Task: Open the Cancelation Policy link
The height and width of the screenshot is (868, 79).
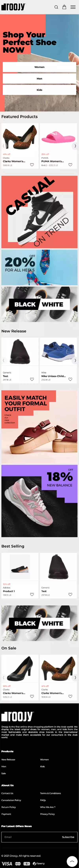Action: click(x=11, y=800)
